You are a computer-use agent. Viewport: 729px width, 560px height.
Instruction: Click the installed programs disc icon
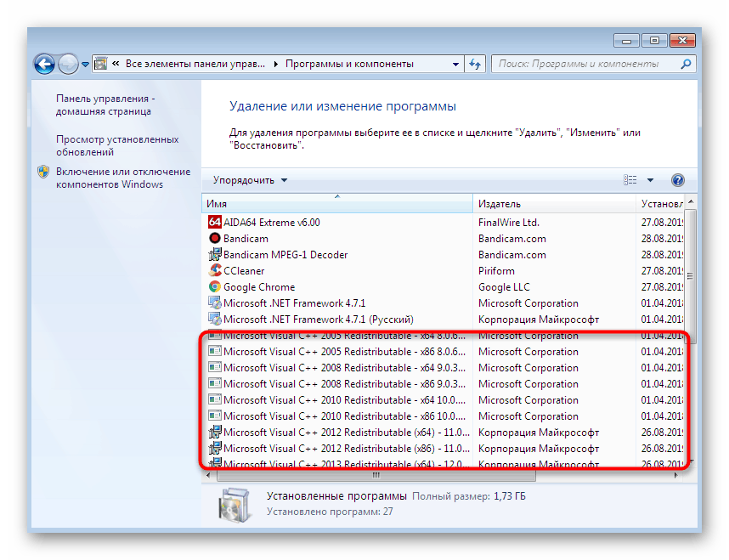[x=235, y=505]
